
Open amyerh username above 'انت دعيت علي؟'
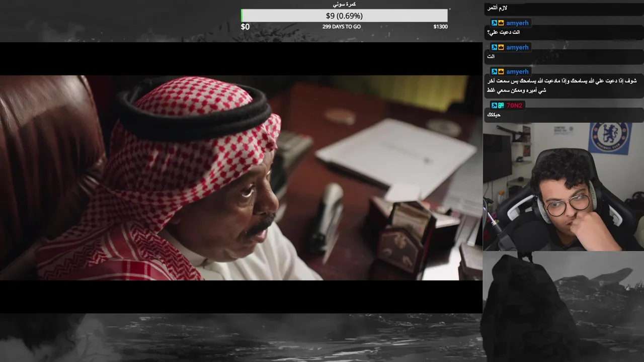pyautogui.click(x=517, y=23)
